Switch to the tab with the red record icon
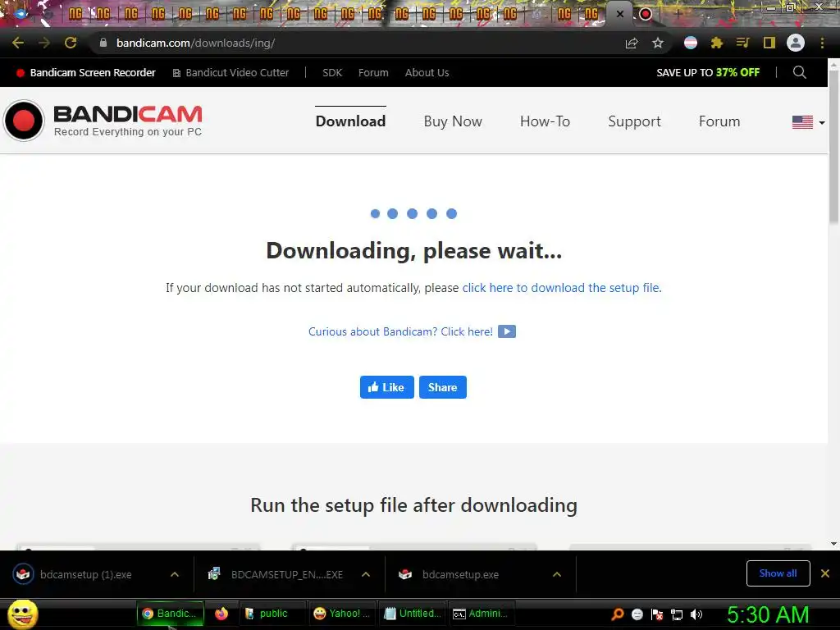Viewport: 840px width, 630px height. point(646,14)
